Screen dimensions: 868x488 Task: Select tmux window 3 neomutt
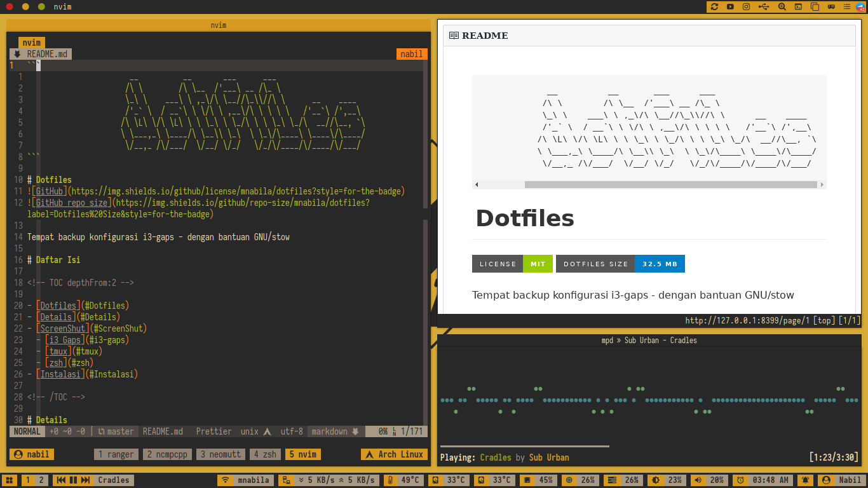[220, 454]
